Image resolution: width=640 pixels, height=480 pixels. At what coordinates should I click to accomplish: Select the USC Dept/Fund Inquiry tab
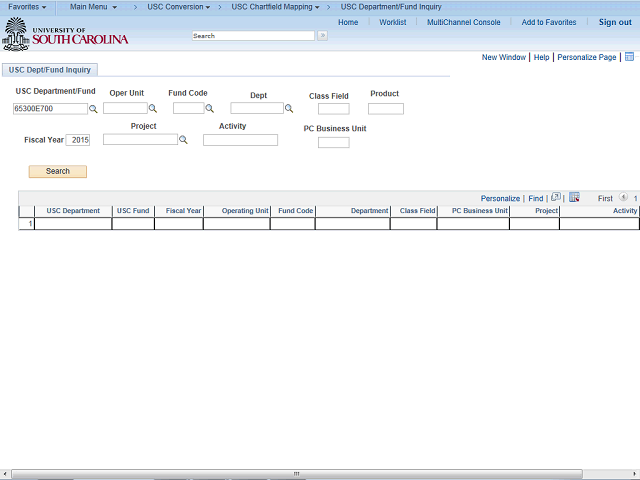click(50, 70)
